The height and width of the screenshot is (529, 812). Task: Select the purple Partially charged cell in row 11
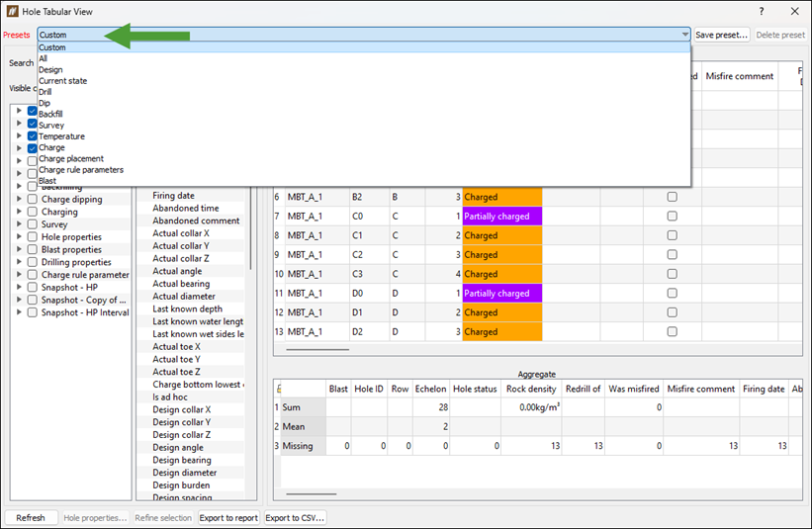coord(501,294)
